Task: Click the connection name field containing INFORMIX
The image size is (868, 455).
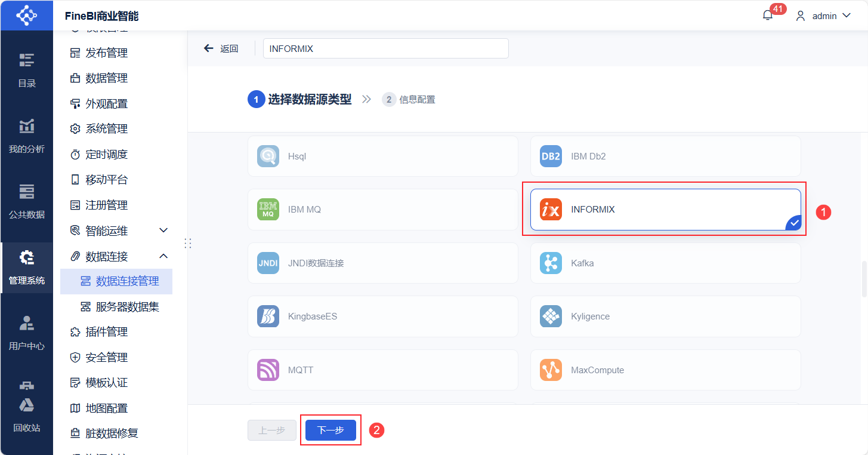Action: 386,49
